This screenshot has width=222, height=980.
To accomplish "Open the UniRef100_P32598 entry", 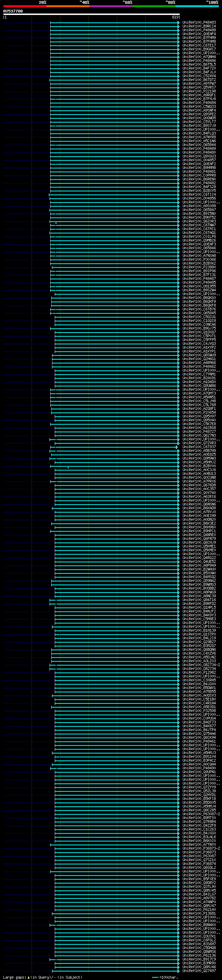I will [199, 711].
